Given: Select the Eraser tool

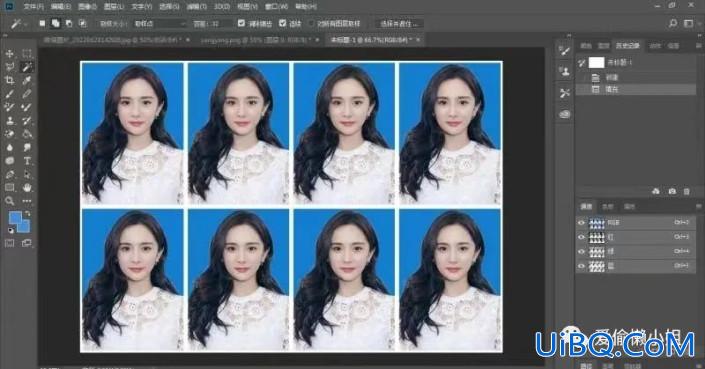Looking at the screenshot, I should tap(9, 134).
